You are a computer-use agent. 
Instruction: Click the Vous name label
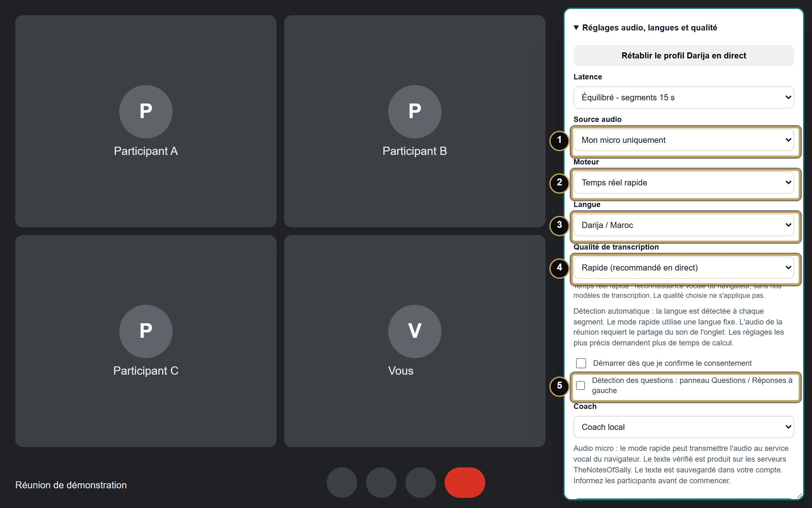(401, 371)
